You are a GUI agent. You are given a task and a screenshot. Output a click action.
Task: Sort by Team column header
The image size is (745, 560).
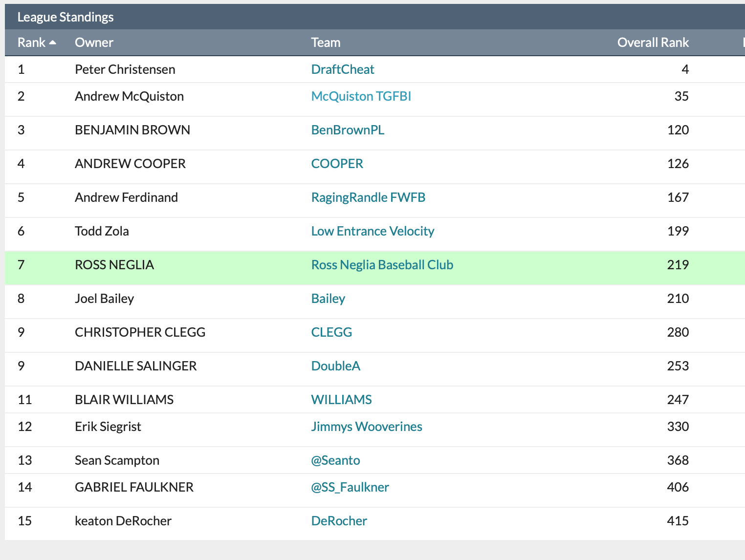click(326, 43)
